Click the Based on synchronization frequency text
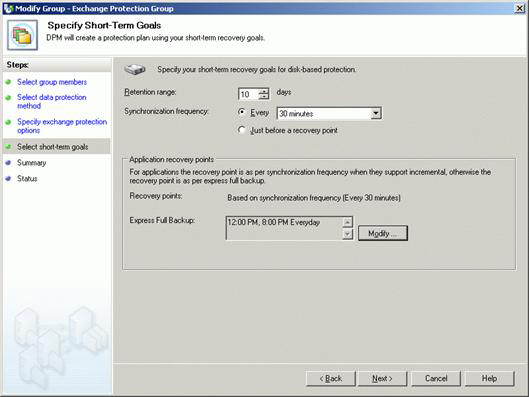 tap(314, 198)
